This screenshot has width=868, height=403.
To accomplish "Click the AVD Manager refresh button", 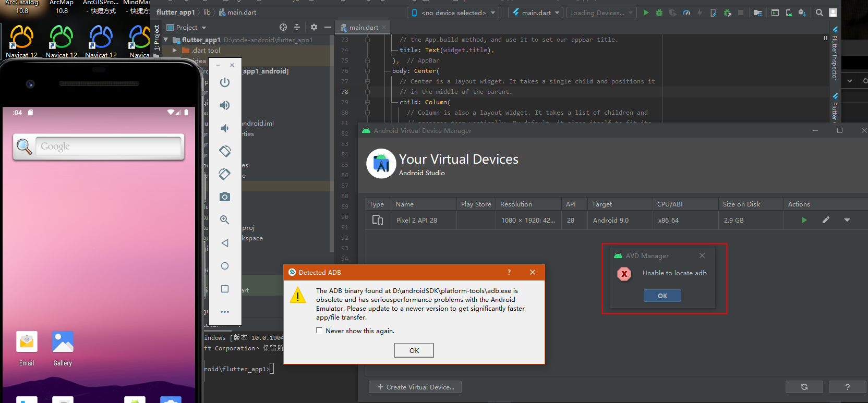I will pos(804,387).
